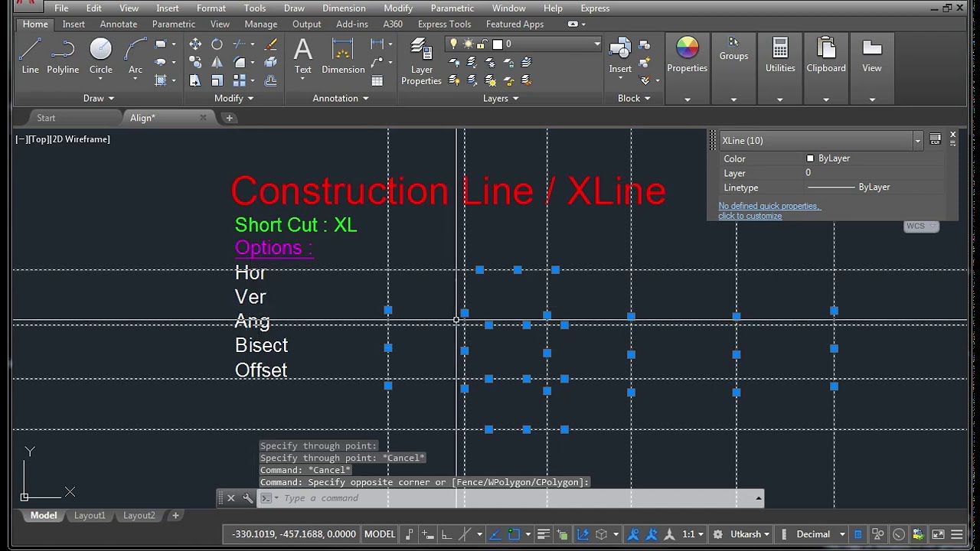Select the Circle tool
Viewport: 980px width, 551px height.
click(100, 56)
